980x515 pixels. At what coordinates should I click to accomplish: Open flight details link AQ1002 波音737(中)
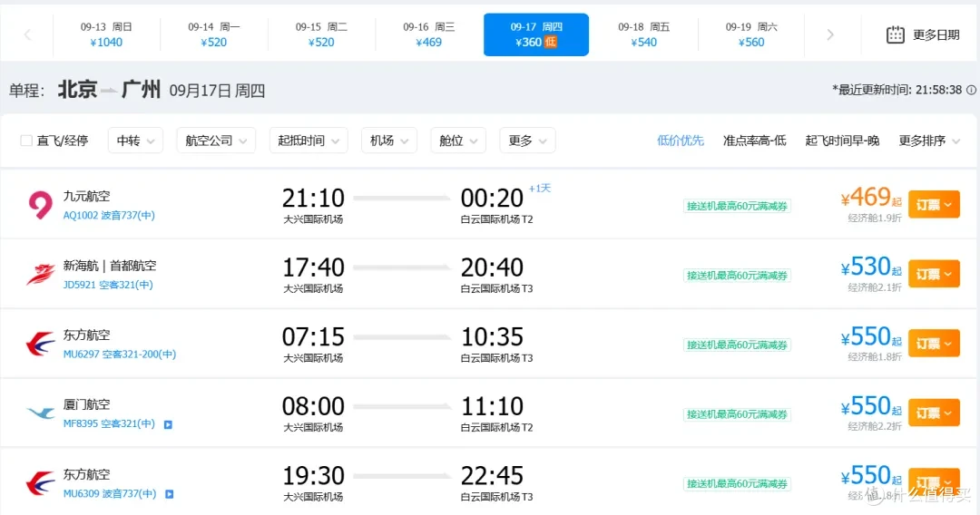pos(109,216)
